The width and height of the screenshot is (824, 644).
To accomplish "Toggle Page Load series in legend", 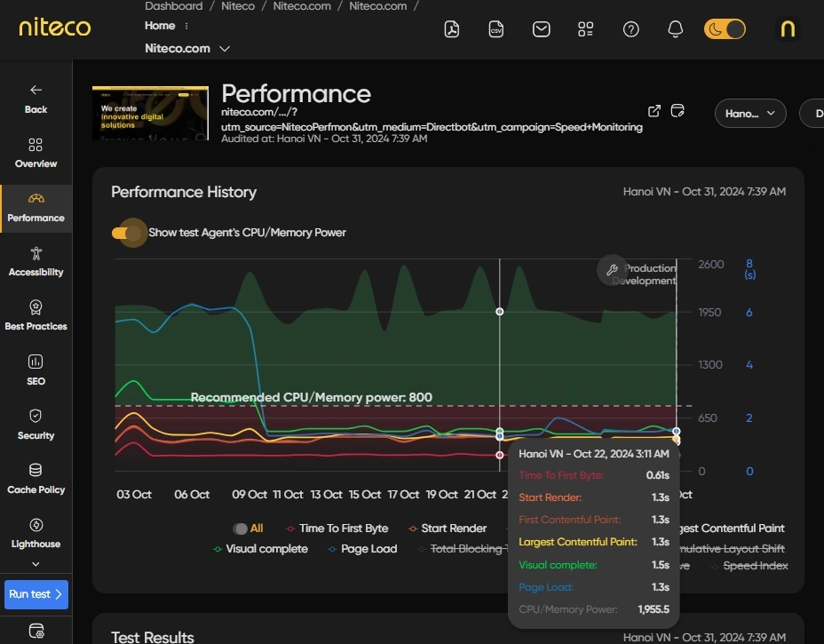I will (x=361, y=549).
